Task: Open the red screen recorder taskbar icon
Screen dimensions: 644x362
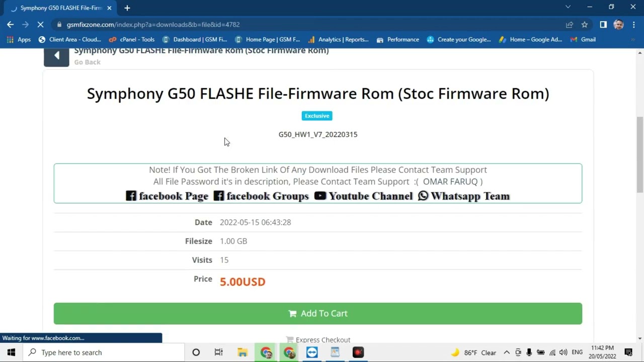Action: click(358, 352)
